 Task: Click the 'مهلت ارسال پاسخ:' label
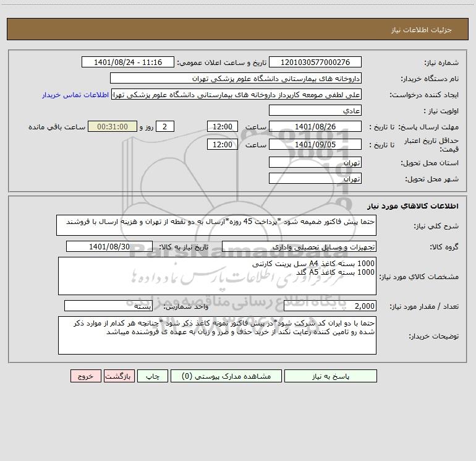click(428, 127)
